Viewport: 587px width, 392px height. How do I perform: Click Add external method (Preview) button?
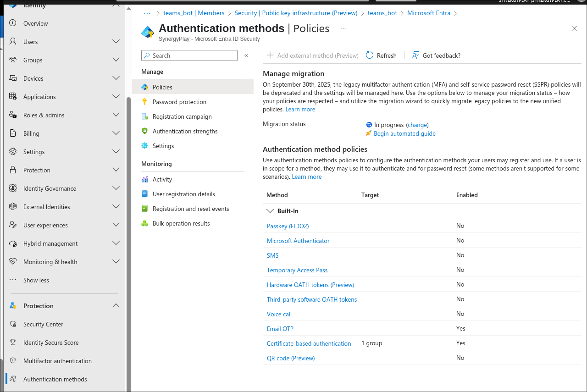click(x=312, y=55)
